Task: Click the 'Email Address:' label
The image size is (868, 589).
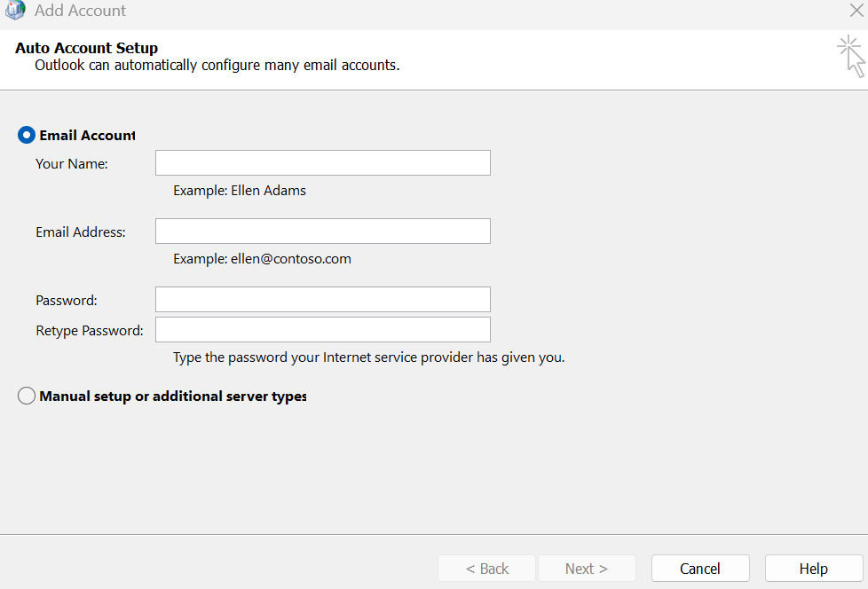Action: point(80,232)
